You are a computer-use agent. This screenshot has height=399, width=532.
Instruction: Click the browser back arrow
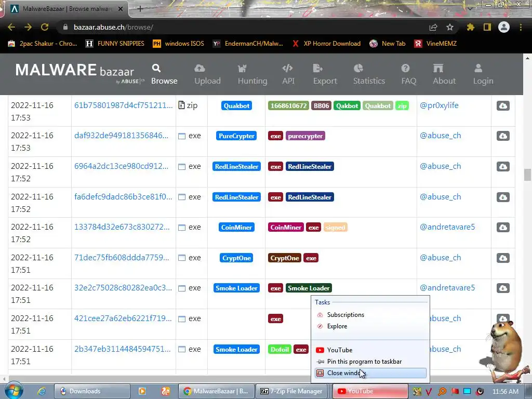click(11, 27)
